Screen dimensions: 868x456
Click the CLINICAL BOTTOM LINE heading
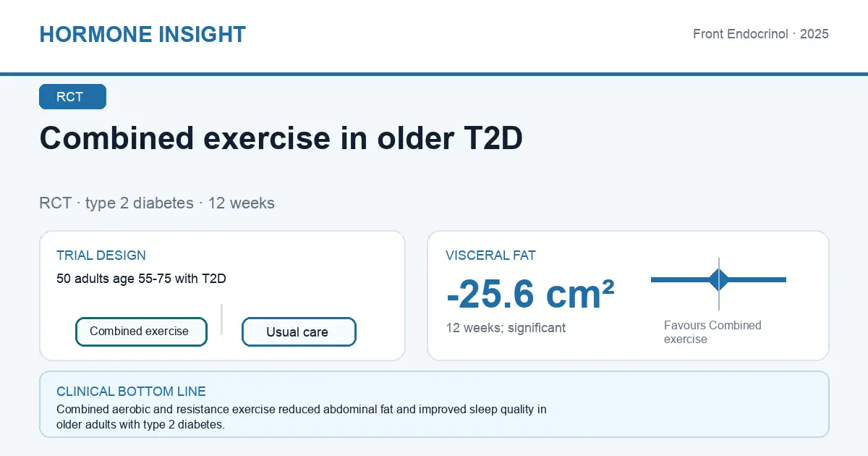click(131, 392)
